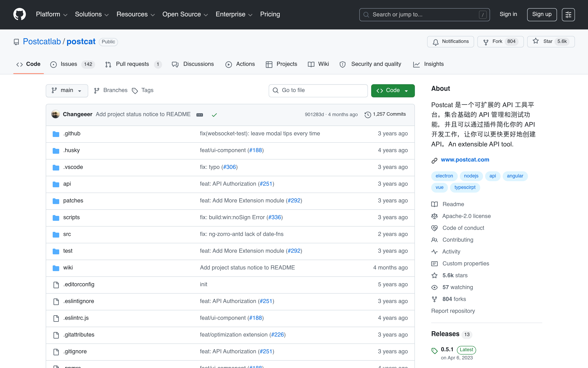
Task: Expand the Enterprise menu
Action: (x=234, y=14)
